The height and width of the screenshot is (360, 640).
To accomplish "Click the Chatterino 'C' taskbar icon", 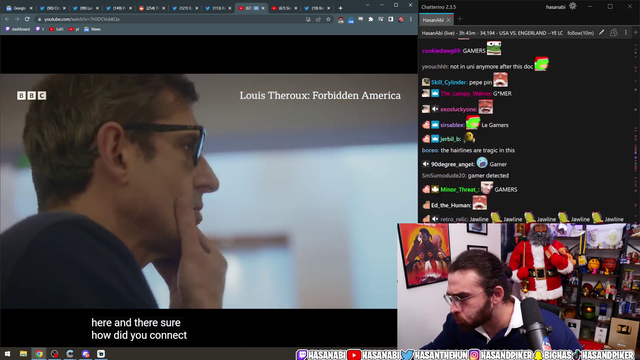I will 70,354.
